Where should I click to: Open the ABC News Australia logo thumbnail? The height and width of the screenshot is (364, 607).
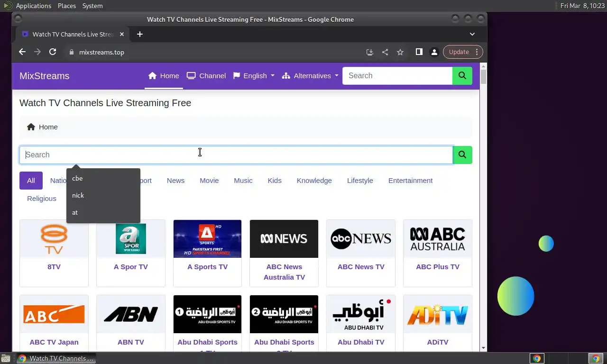[x=284, y=239]
